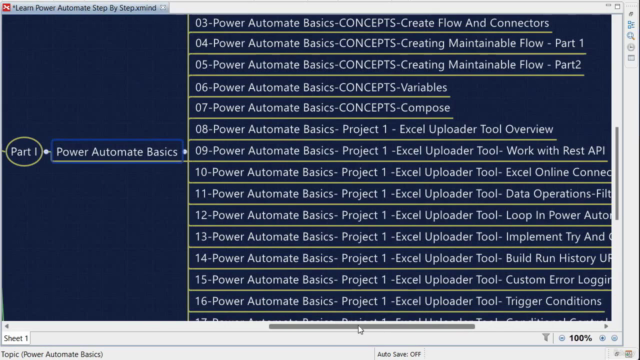
Task: Select topic 04 Creating Maintainable Flow - Part 1
Action: pos(389,43)
